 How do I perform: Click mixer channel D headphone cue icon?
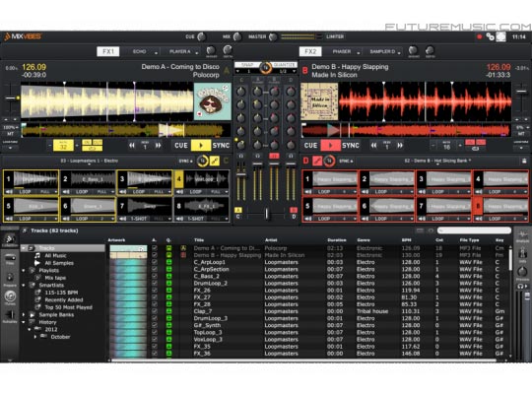[291, 156]
